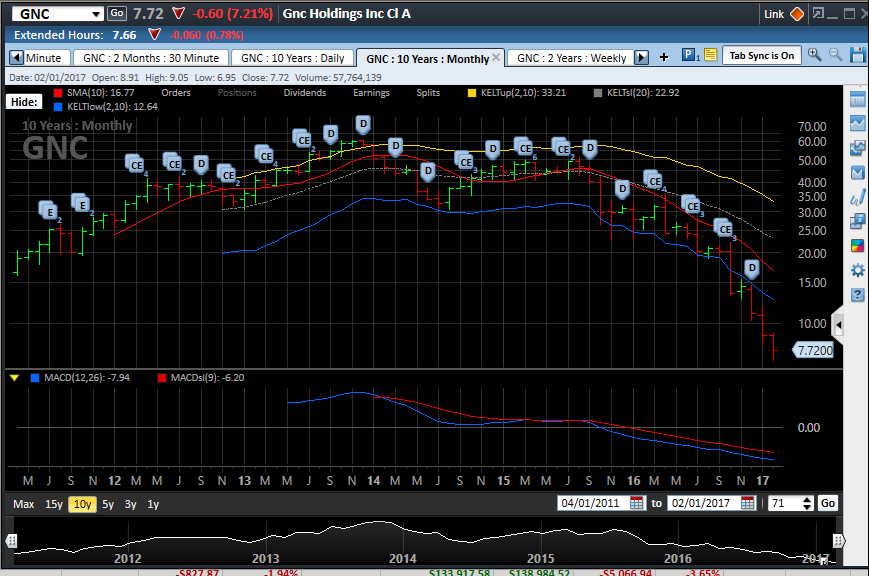Zoom out with the magnifier minus icon
Screen dimensions: 869x576
pyautogui.click(x=835, y=55)
